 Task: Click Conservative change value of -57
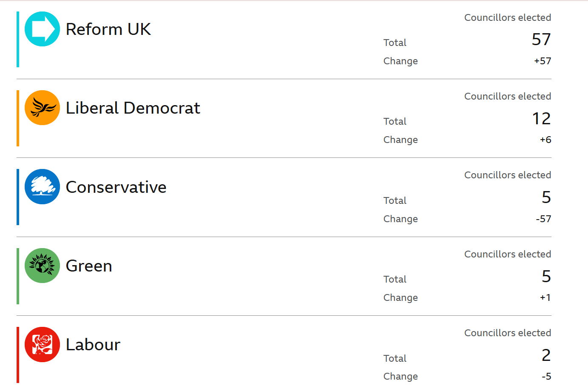543,219
